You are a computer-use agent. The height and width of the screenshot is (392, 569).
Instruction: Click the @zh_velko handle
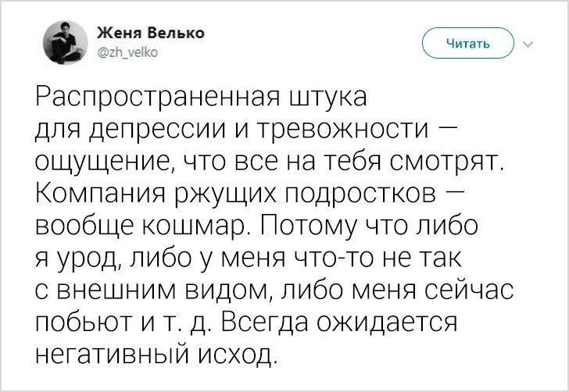click(127, 52)
